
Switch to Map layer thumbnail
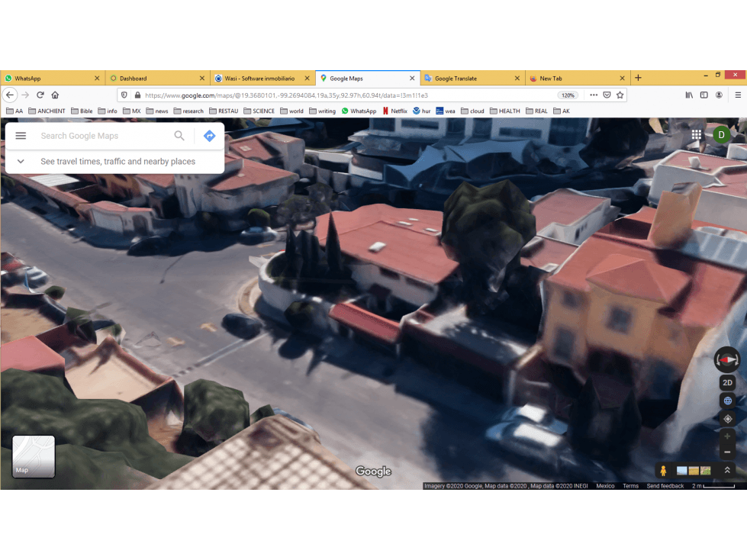(34, 456)
